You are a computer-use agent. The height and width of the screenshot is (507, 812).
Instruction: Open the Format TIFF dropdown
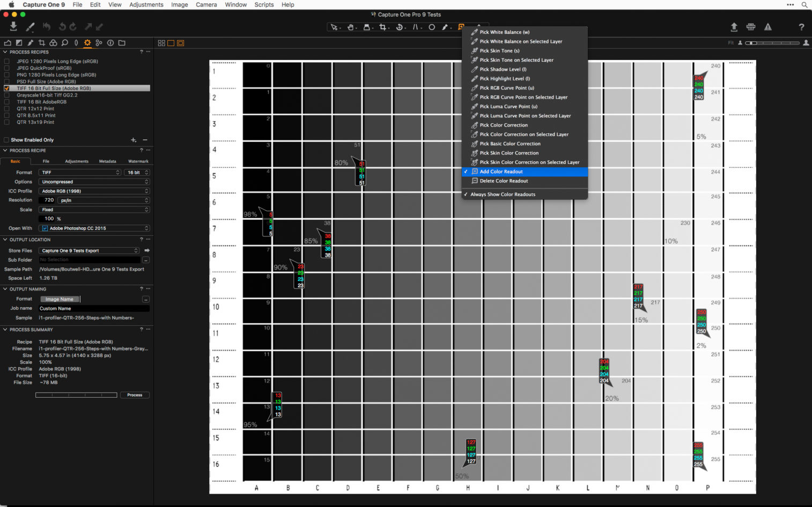[x=80, y=173]
